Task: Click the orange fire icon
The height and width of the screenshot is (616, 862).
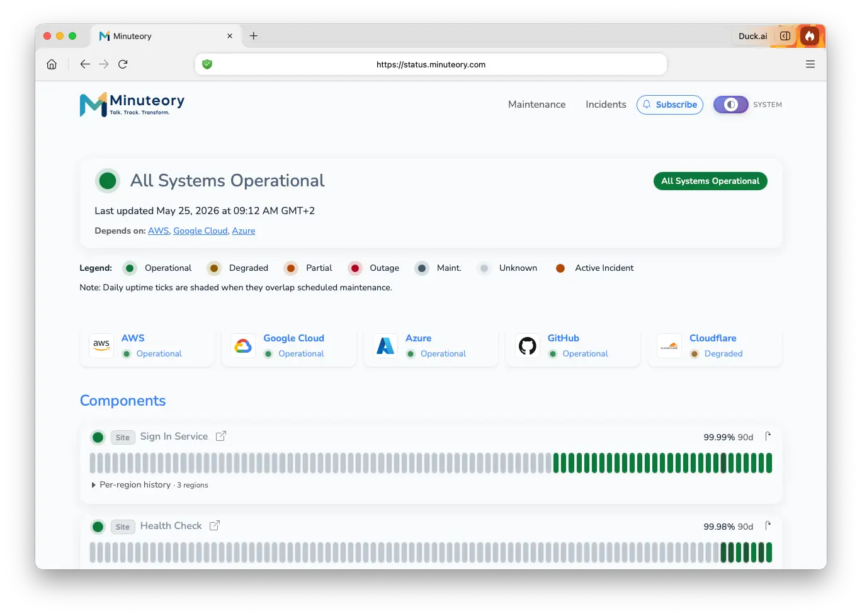Action: click(x=810, y=36)
